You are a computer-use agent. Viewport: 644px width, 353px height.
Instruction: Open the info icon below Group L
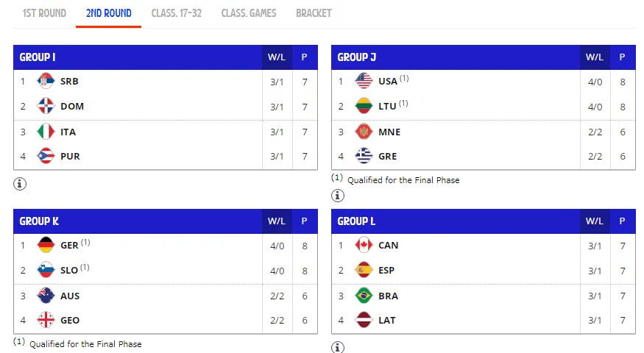coord(338,347)
